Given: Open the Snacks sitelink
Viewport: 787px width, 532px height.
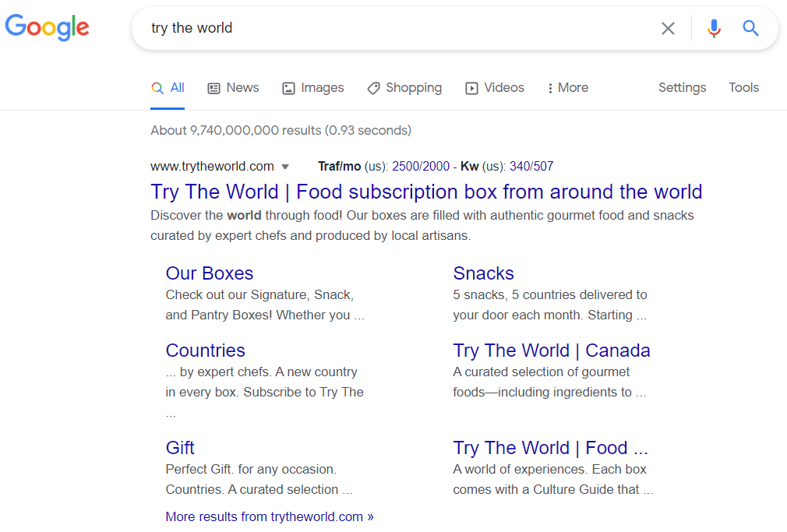Looking at the screenshot, I should click(483, 273).
